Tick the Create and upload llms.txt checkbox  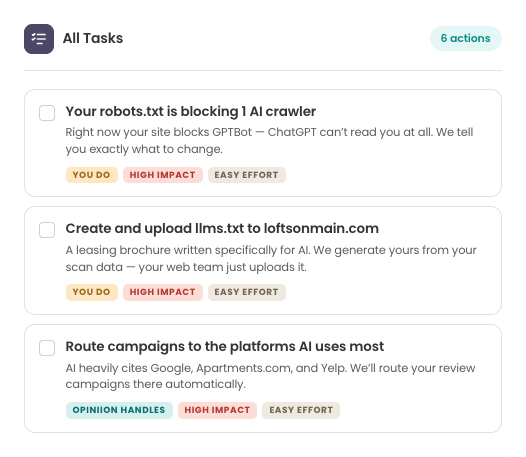pyautogui.click(x=47, y=230)
